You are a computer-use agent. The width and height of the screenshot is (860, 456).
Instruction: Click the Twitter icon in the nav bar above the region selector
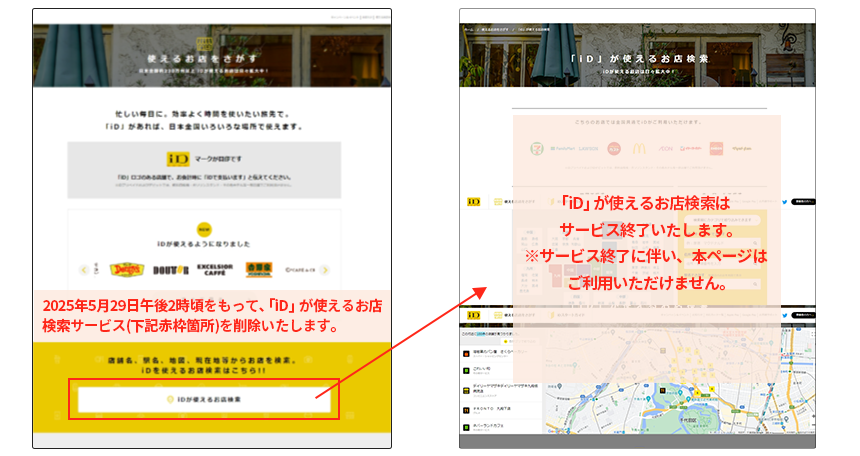coord(785,202)
